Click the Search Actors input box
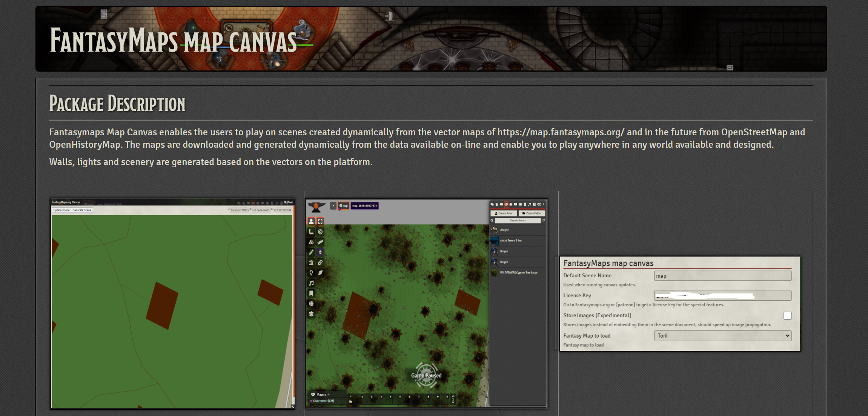Screen dimensions: 868x416 point(518,220)
